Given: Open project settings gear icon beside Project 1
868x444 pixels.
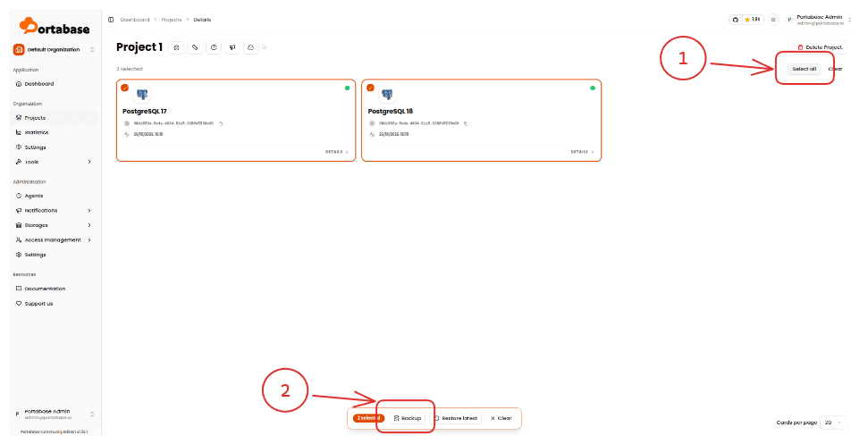Looking at the screenshot, I should 176,47.
